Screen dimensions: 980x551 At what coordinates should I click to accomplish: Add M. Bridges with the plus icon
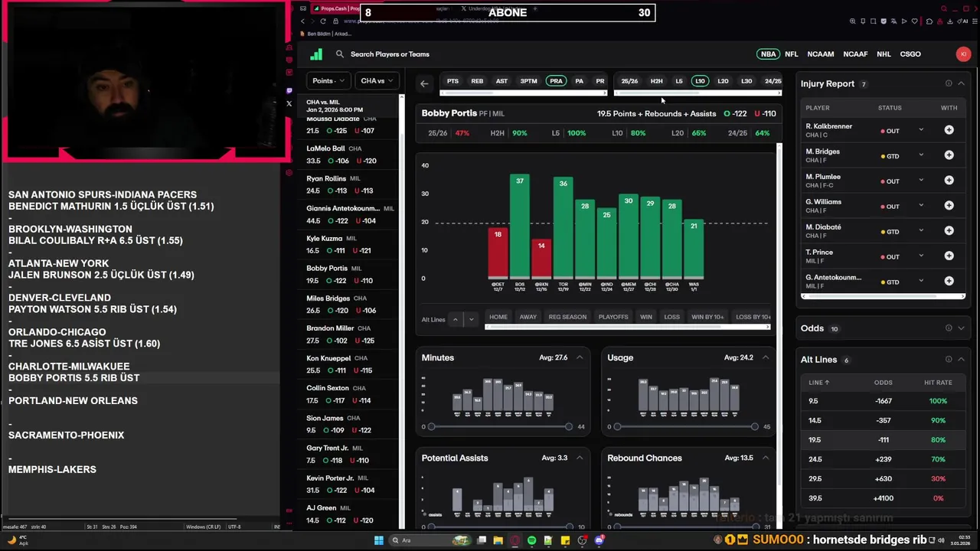949,155
